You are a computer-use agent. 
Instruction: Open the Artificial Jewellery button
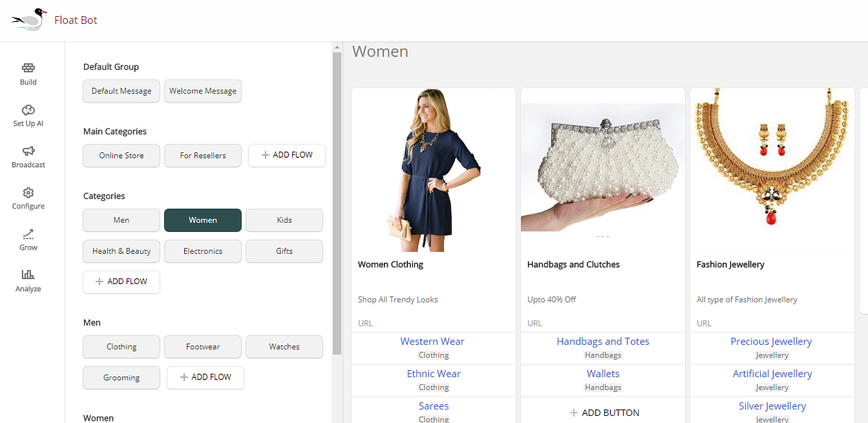pyautogui.click(x=772, y=381)
